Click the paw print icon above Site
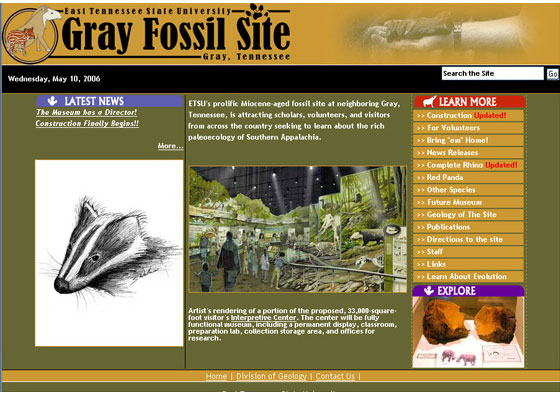The image size is (560, 396). click(259, 11)
